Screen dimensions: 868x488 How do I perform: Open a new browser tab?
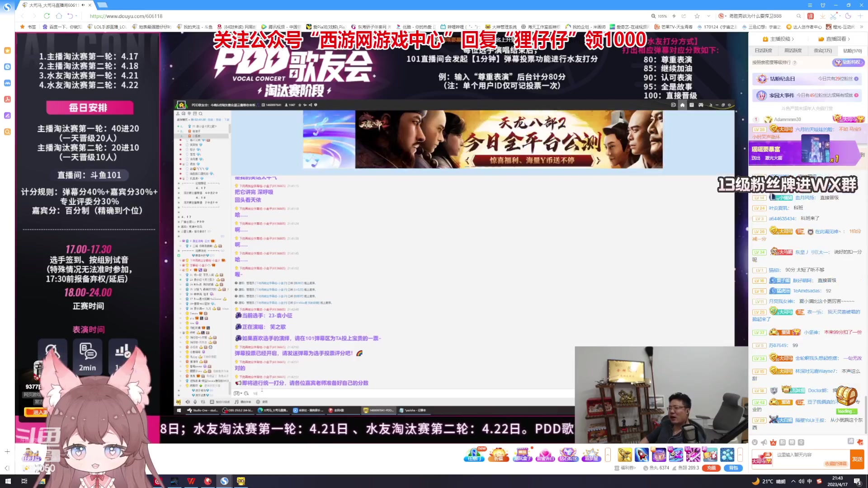tap(103, 5)
